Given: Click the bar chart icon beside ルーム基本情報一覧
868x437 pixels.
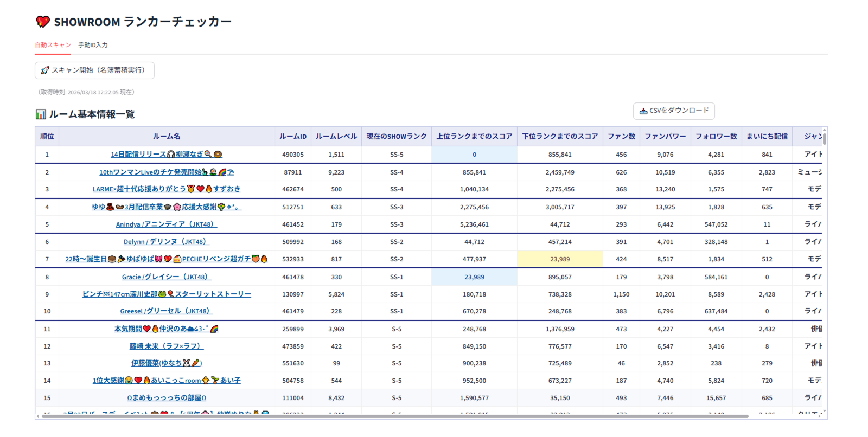Looking at the screenshot, I should (x=41, y=114).
